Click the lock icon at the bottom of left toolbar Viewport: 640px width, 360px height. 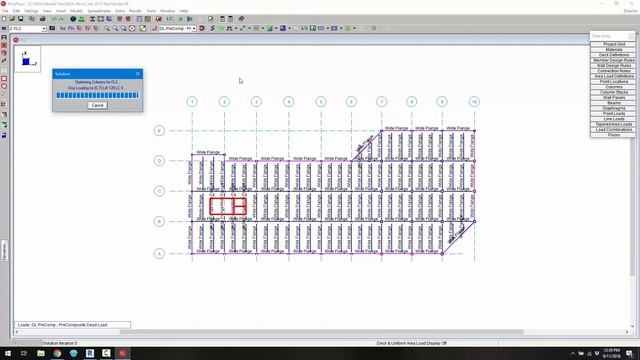(4, 135)
